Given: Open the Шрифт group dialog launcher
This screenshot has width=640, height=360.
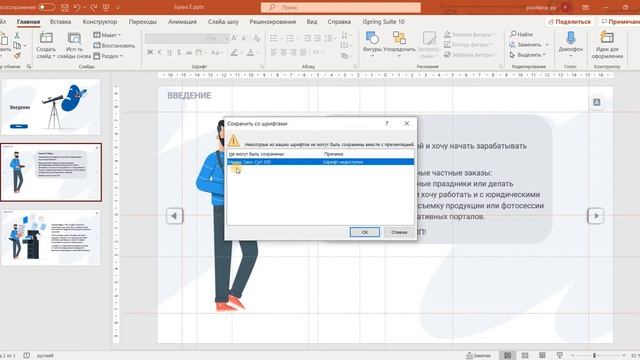Looking at the screenshot, I should point(262,66).
